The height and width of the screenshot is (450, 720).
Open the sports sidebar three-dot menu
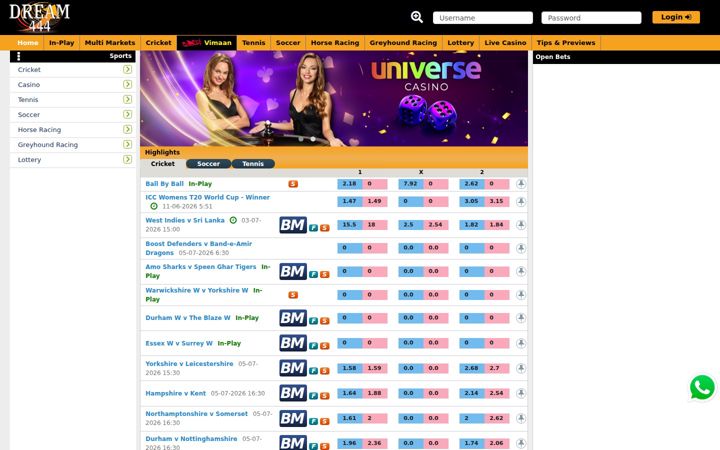point(18,56)
